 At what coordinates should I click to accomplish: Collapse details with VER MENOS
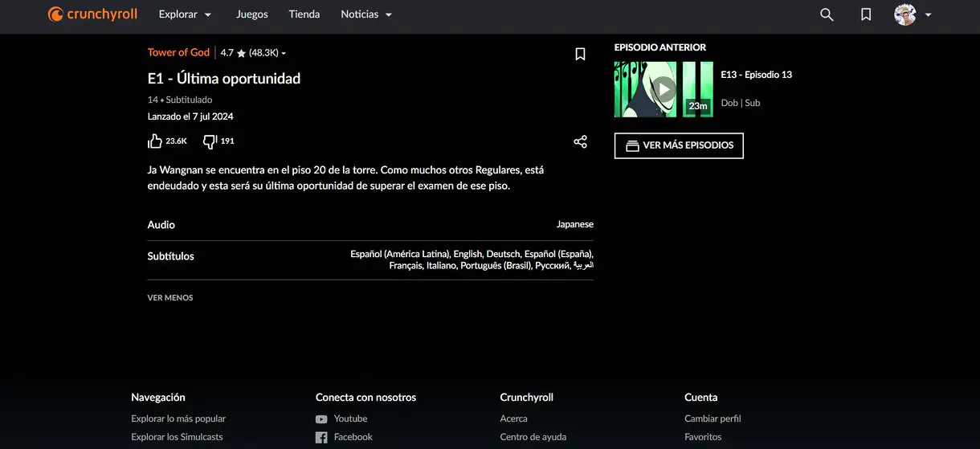click(170, 298)
